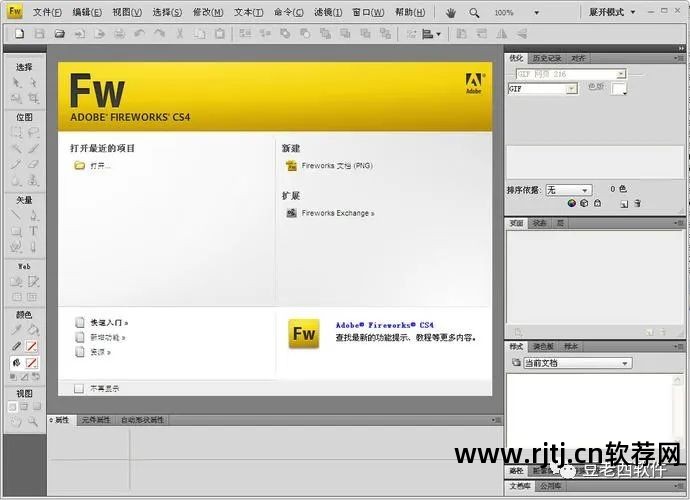
Task: Select the Magic Wand tool
Action: (16, 148)
